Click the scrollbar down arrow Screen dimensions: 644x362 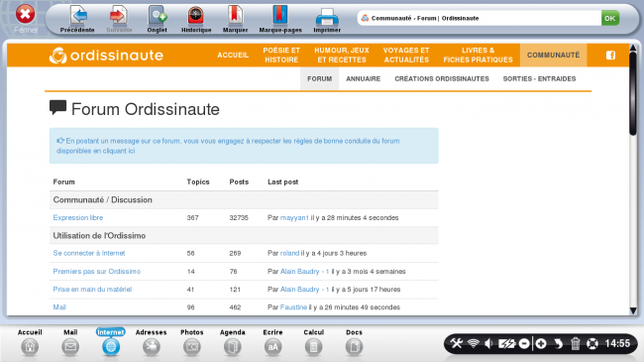pyautogui.click(x=633, y=311)
